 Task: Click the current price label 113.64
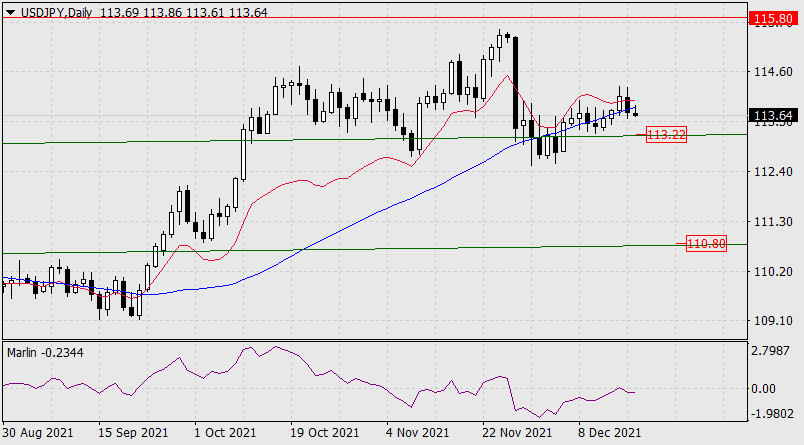[774, 115]
